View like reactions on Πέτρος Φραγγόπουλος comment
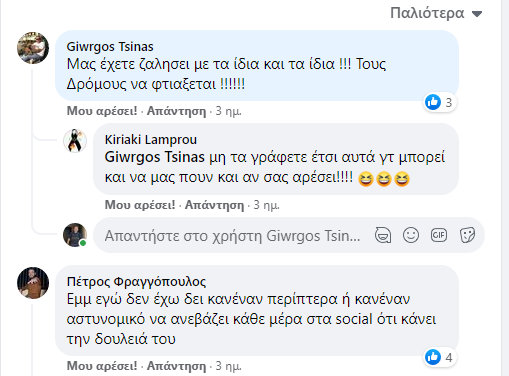The image size is (509, 376). click(x=439, y=357)
